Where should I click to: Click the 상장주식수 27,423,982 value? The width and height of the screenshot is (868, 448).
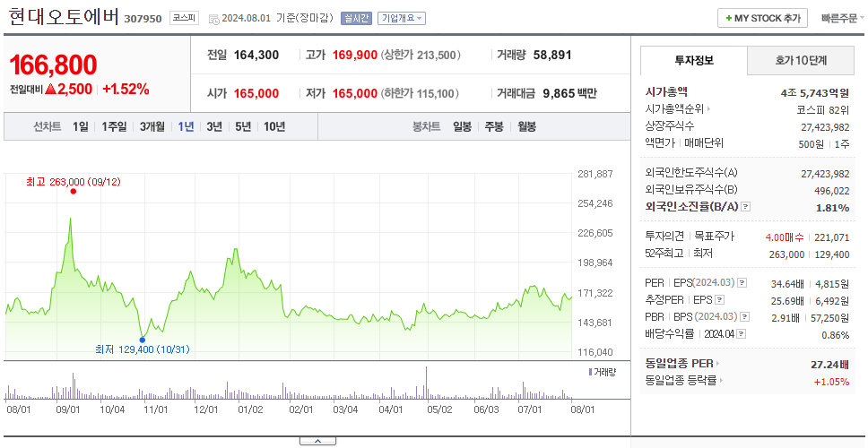click(825, 127)
